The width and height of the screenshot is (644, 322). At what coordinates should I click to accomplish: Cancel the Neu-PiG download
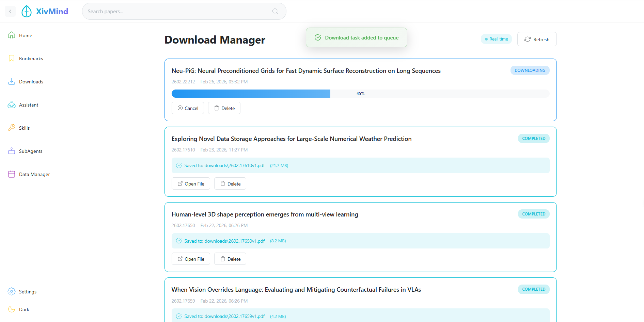188,108
